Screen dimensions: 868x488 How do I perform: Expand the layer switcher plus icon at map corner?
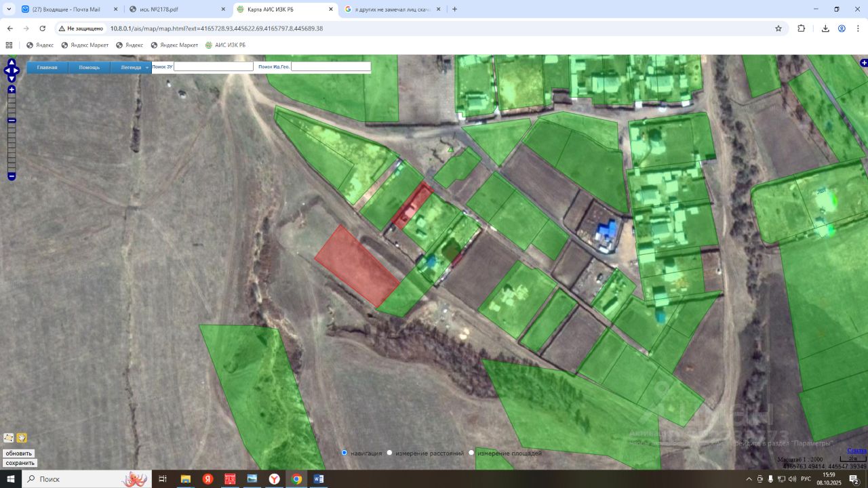pos(864,63)
